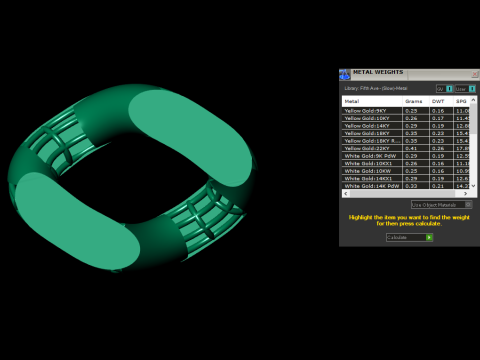
Task: Select the White Gold:9K PdW row
Action: tap(406, 156)
